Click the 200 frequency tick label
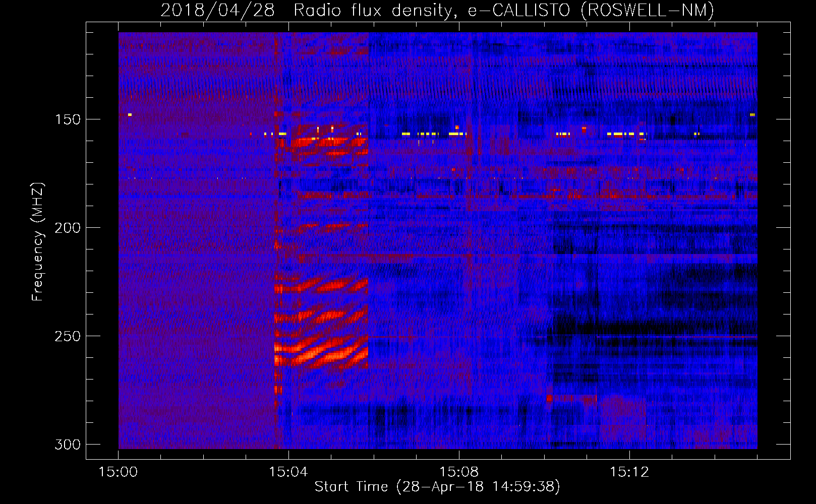816x504 pixels. 68,228
